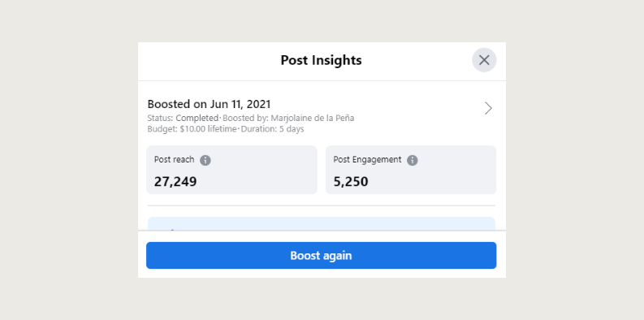Screen dimensions: 644x320
Task: Click the Post Engagement label
Action: [x=367, y=160]
